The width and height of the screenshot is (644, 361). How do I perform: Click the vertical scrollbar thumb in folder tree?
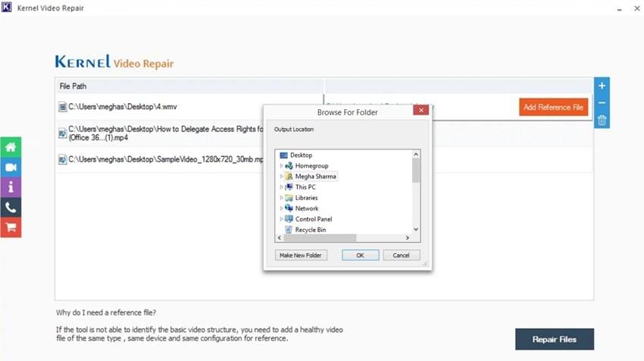pos(416,170)
